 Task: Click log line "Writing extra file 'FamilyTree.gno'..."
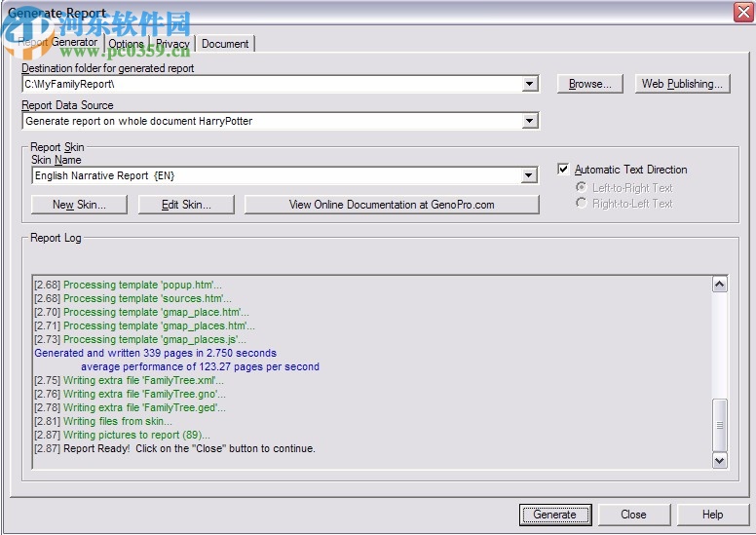point(130,394)
